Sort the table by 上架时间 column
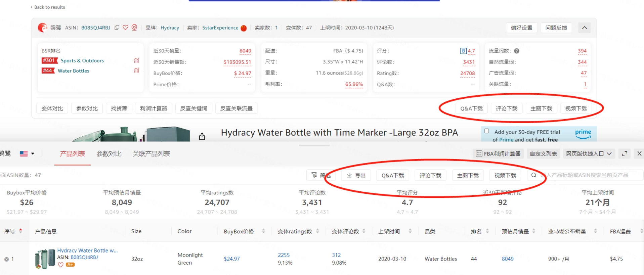 pyautogui.click(x=410, y=231)
